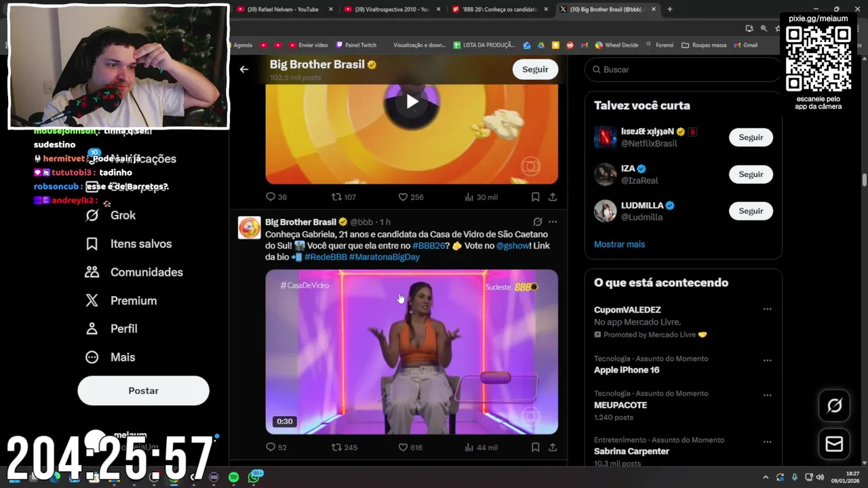Open Roupas massa bookmark folder
This screenshot has width=868, height=488.
coord(704,45)
